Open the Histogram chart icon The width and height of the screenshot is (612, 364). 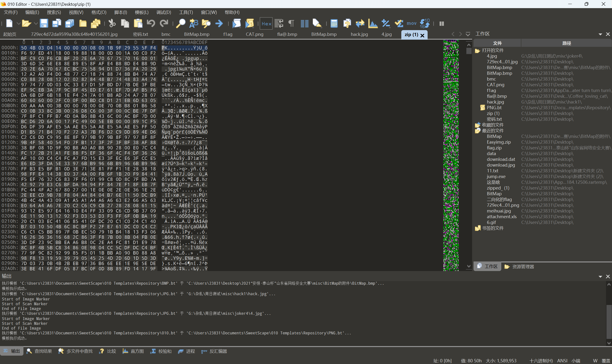373,24
